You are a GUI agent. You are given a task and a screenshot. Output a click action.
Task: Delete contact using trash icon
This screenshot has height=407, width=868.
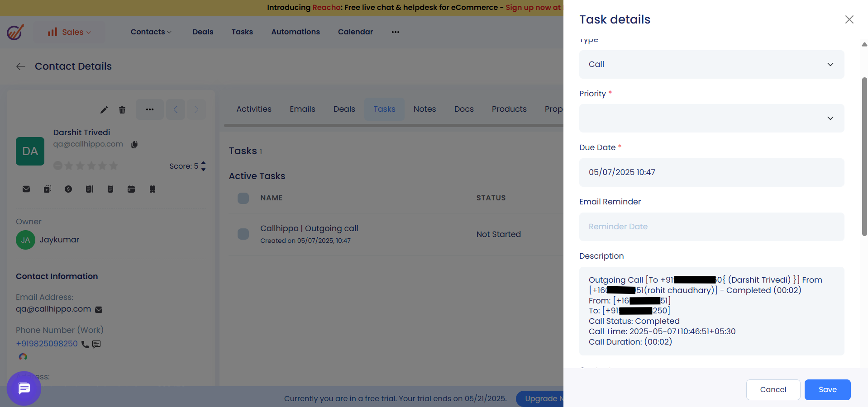122,110
